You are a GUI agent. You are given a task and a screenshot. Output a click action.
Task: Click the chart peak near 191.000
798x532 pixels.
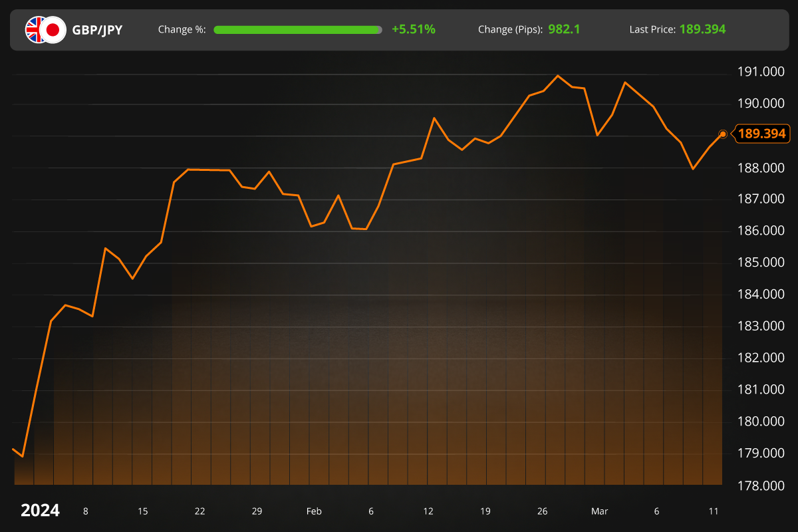(559, 76)
